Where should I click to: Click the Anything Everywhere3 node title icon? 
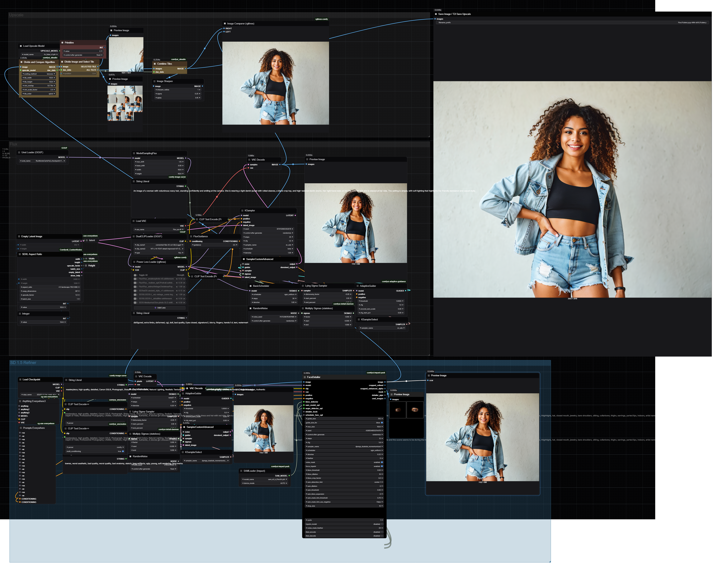[20, 401]
